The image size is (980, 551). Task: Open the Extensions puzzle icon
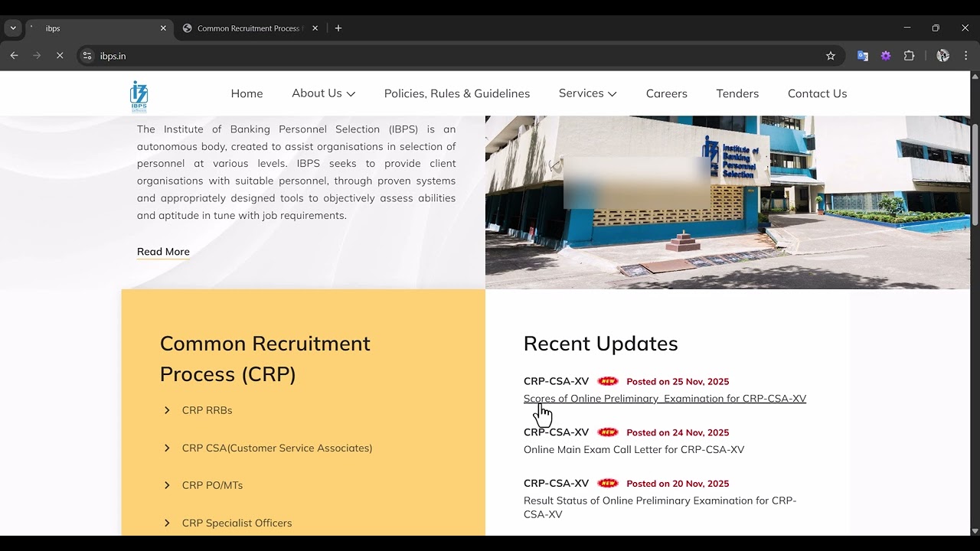click(x=910, y=56)
